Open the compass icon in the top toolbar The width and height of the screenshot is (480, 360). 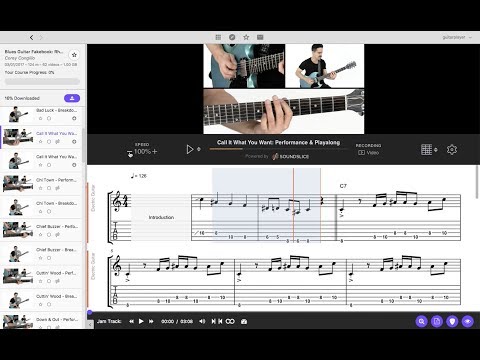(232, 37)
